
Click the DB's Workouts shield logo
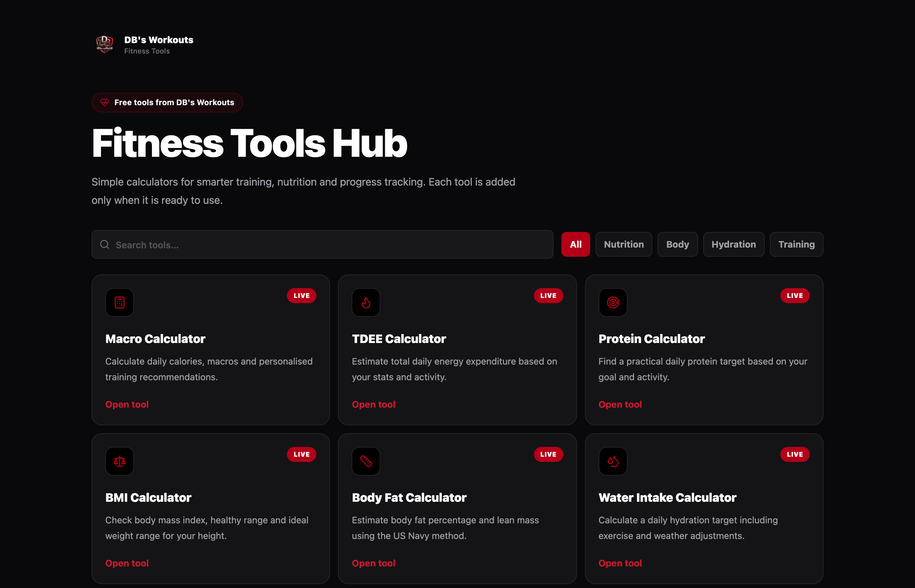(104, 45)
